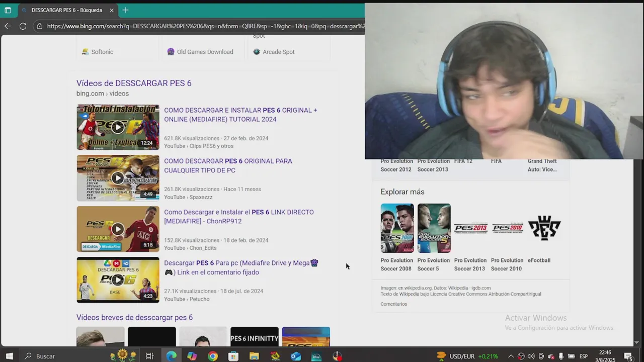Open Grand Theft Auto: Vice... link

tap(542, 165)
